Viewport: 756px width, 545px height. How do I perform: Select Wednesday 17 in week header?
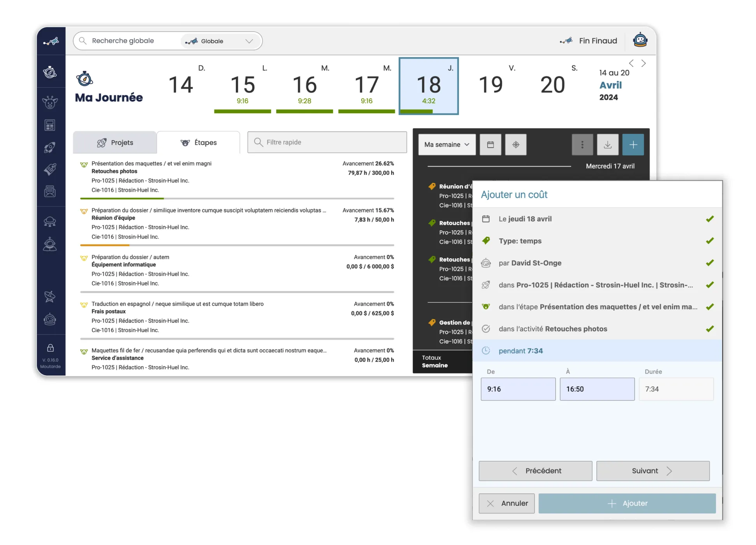367,86
